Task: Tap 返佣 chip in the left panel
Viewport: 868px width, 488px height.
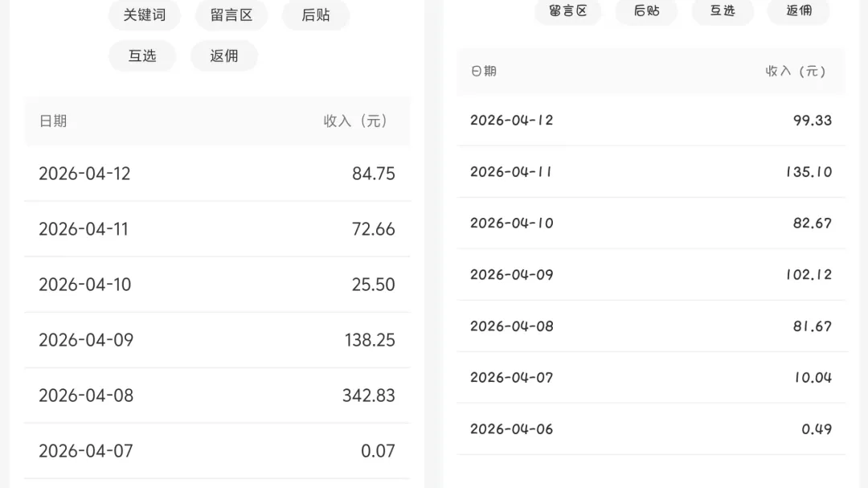Action: (x=224, y=55)
